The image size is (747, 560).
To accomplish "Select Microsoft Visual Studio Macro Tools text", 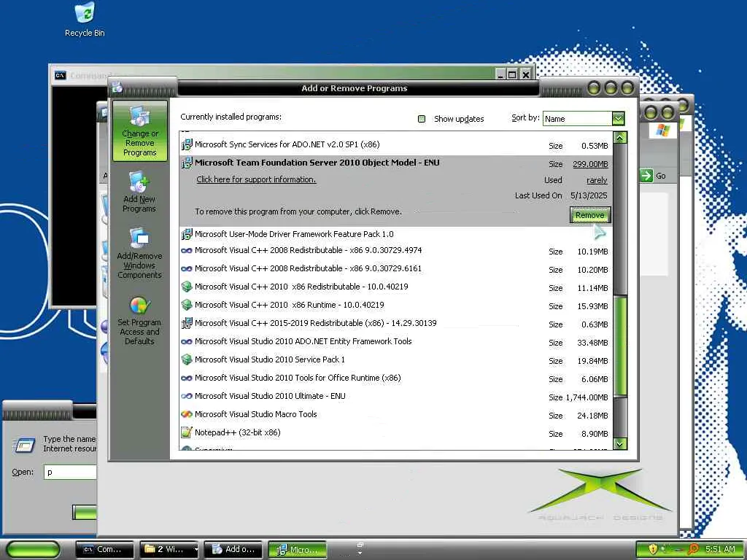I will (x=256, y=414).
